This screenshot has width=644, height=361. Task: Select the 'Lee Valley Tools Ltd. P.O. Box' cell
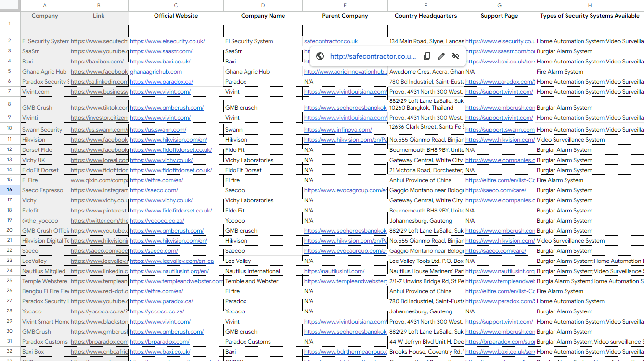pyautogui.click(x=425, y=261)
